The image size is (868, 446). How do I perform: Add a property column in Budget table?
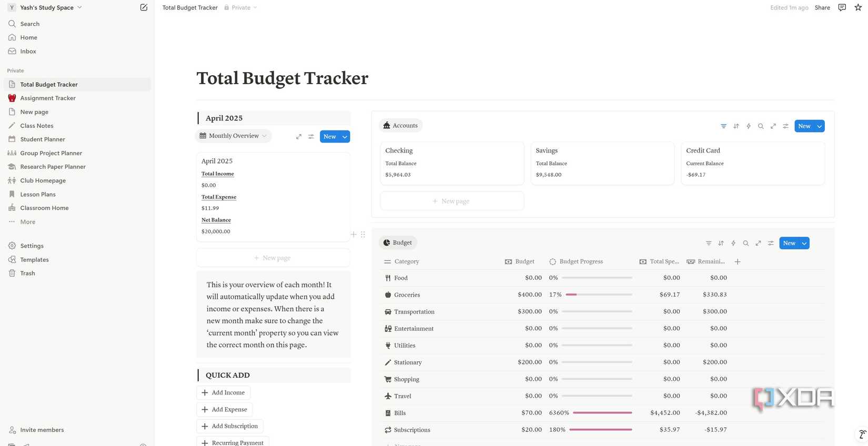(738, 261)
